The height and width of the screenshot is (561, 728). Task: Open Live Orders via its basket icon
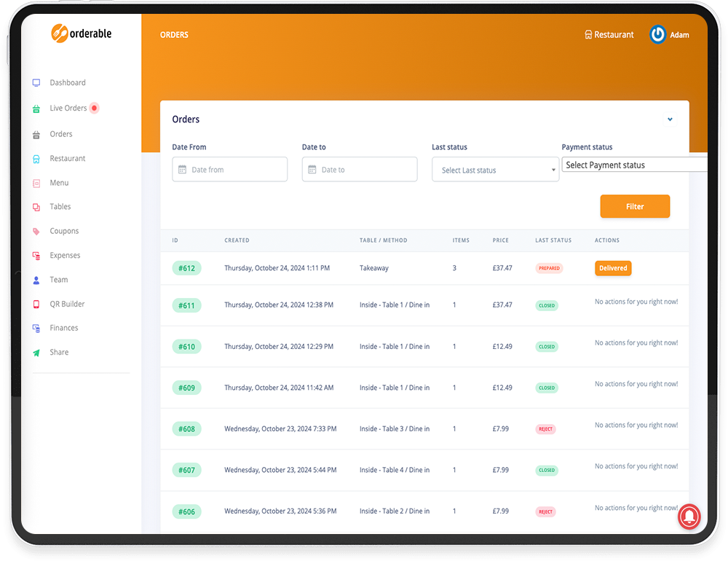(x=36, y=109)
